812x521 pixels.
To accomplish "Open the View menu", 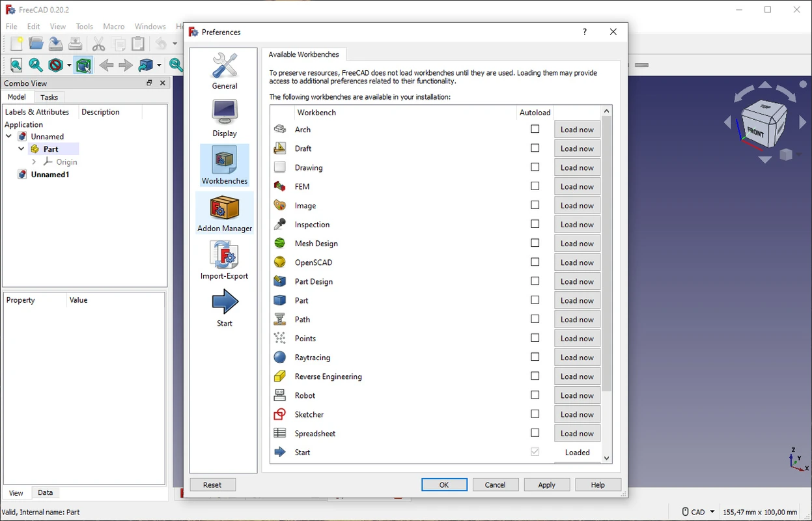I will [58, 26].
